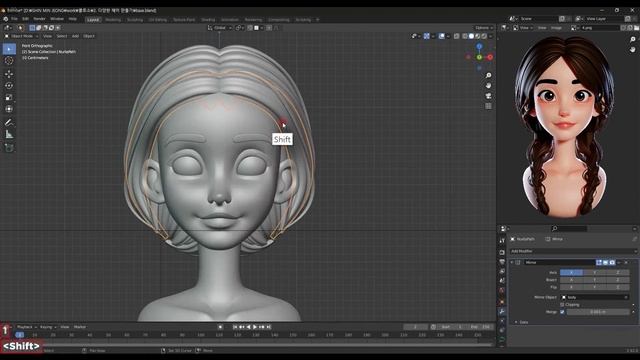Screen dimensions: 640x360
Task: Open the View Layer properties tab
Action: (x=502, y=271)
